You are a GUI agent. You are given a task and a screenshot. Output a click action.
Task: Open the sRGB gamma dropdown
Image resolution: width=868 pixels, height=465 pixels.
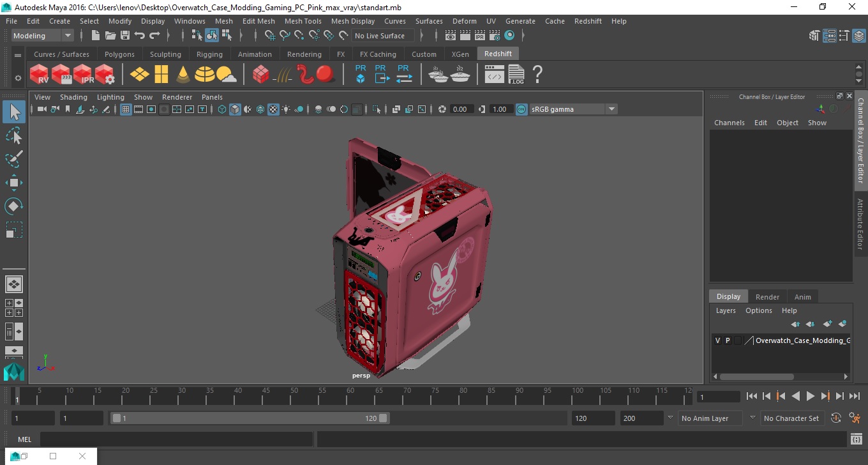tap(574, 109)
